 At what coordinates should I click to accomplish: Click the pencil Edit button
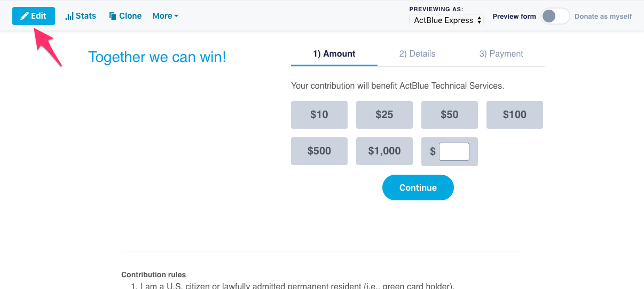(34, 16)
